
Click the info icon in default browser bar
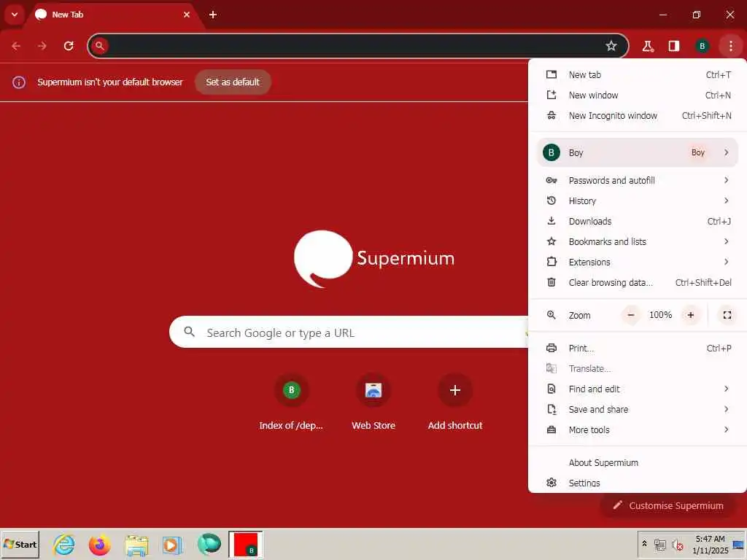(19, 82)
